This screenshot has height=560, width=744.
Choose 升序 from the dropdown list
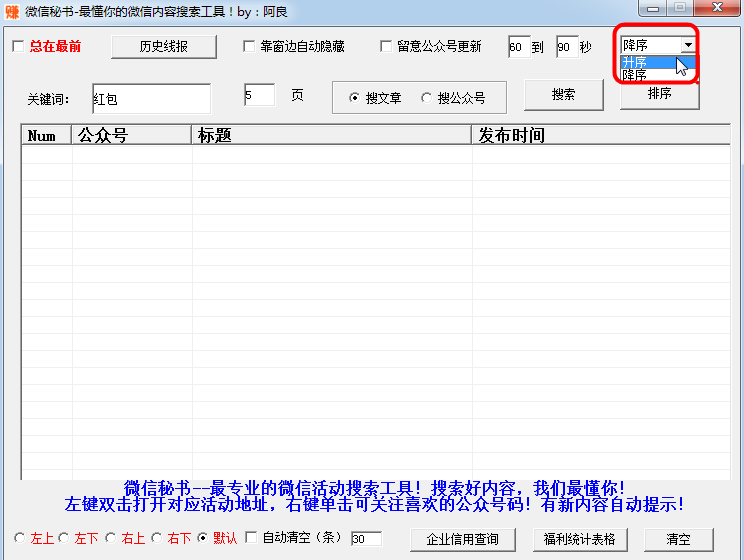(x=658, y=62)
